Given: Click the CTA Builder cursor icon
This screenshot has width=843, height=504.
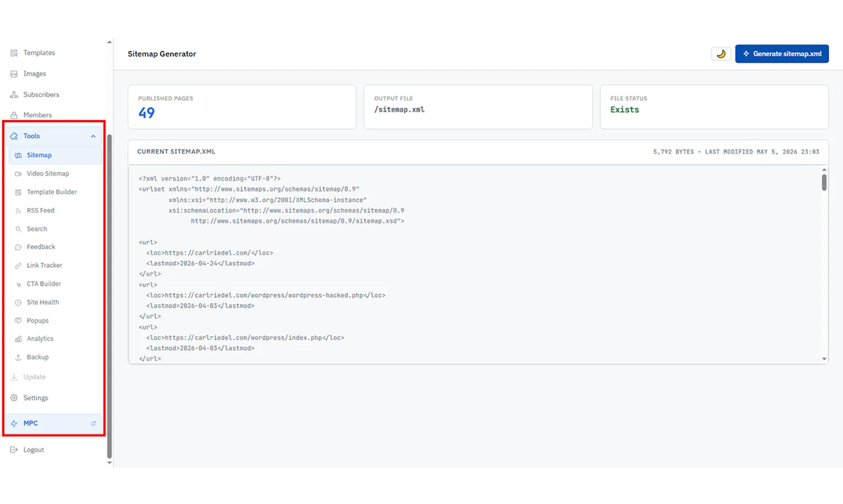Looking at the screenshot, I should [x=18, y=284].
